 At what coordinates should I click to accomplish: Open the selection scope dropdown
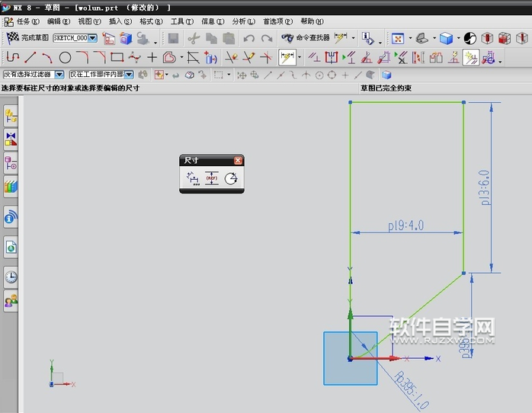[x=128, y=75]
